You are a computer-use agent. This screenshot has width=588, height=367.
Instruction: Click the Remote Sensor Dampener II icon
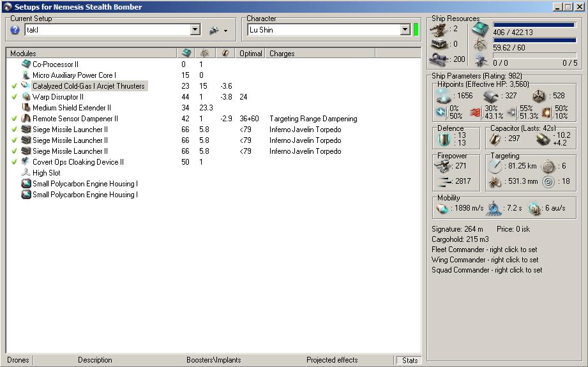click(x=26, y=119)
